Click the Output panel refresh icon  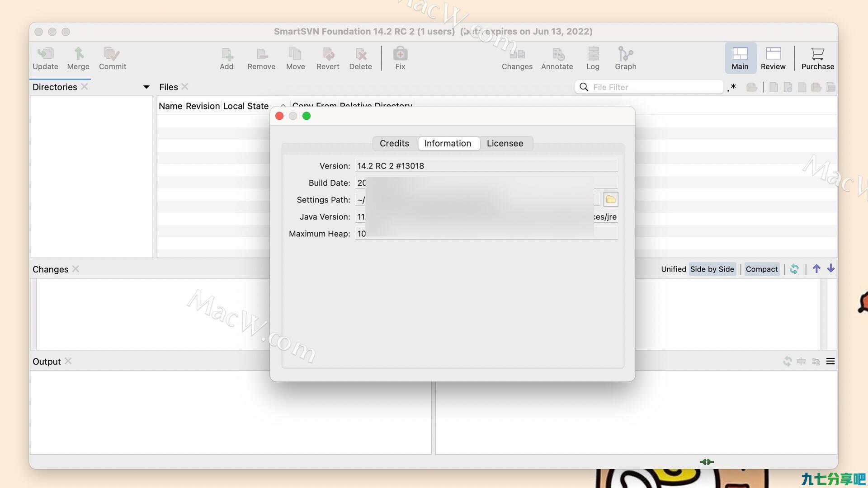pyautogui.click(x=788, y=361)
